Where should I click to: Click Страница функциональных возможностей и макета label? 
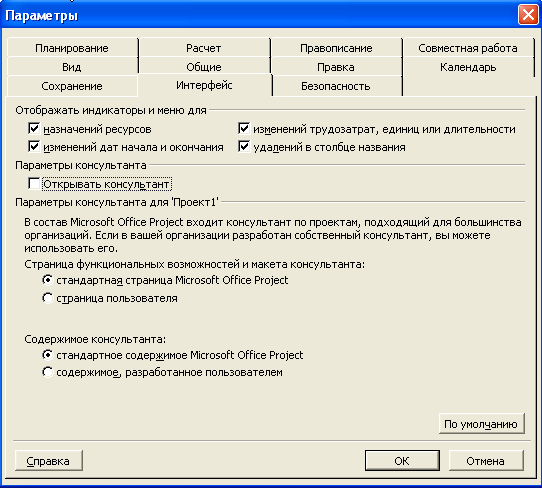(195, 264)
